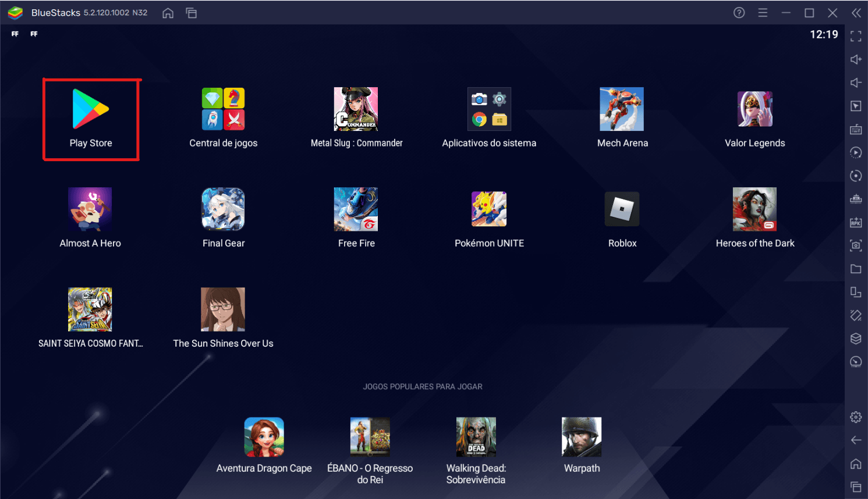Click the 12:19 clock
Image resolution: width=868 pixels, height=499 pixels.
pos(824,34)
